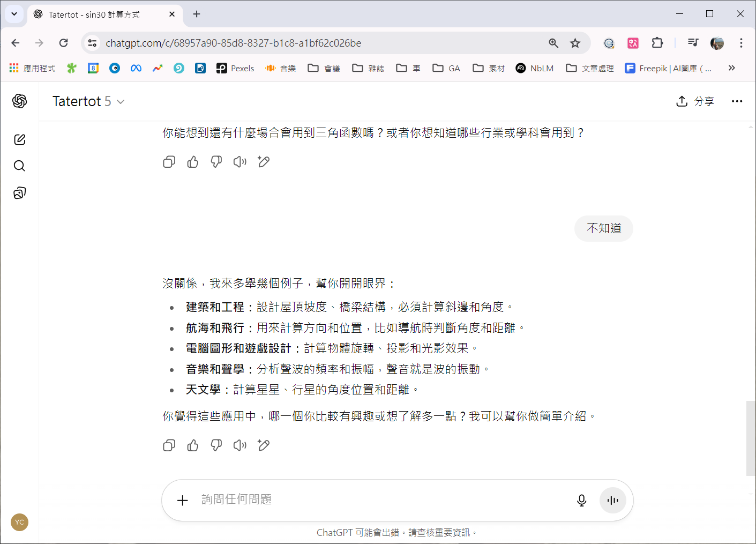Reload the current page
This screenshot has height=544, width=756.
[63, 43]
